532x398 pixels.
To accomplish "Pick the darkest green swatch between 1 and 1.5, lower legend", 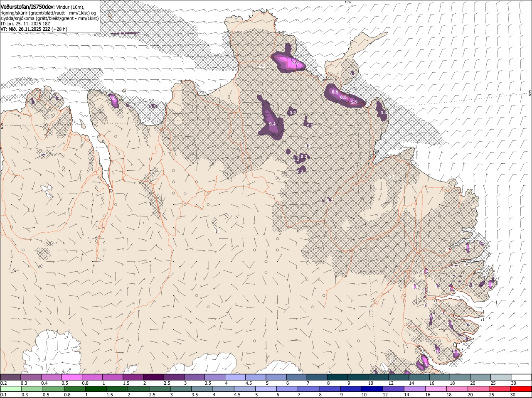I will pos(96,389).
